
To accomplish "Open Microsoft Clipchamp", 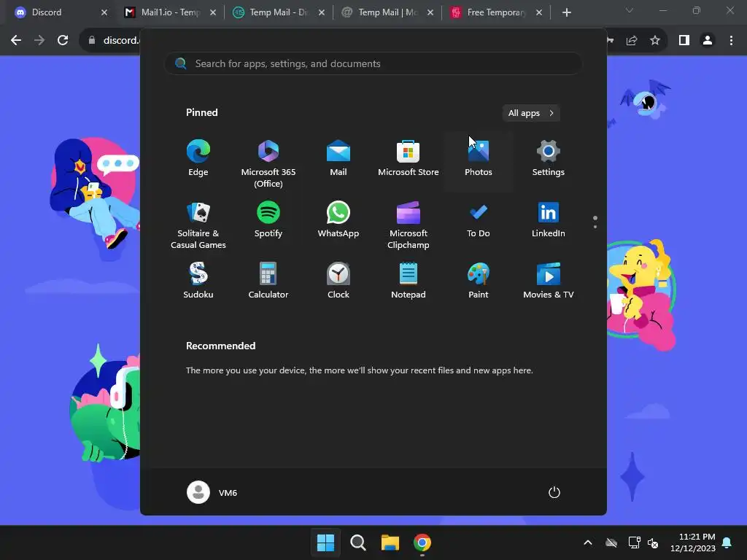I will [409, 225].
